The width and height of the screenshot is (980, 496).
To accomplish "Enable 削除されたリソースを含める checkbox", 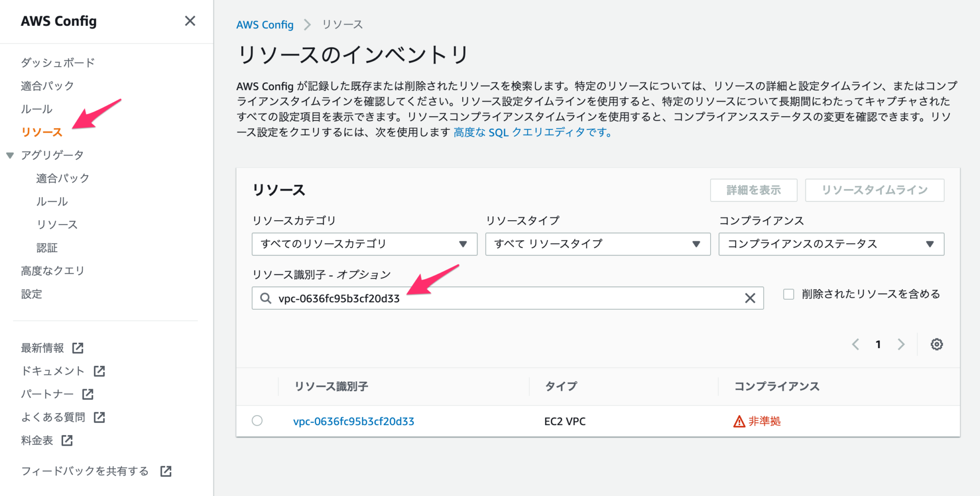I will click(788, 294).
